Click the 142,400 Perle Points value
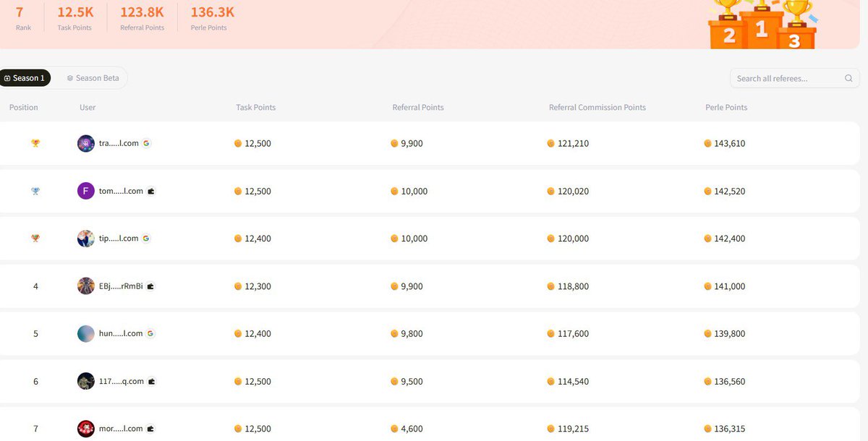 (729, 239)
